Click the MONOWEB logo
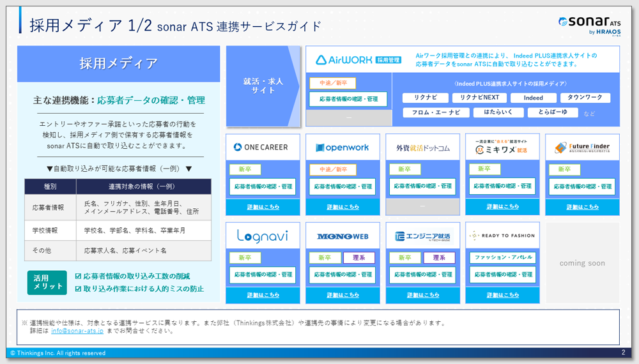The image size is (639, 364). pos(343,236)
